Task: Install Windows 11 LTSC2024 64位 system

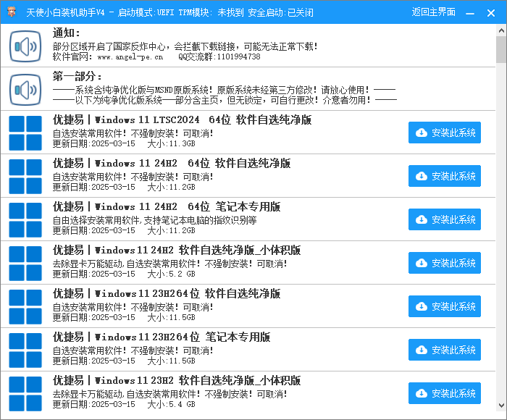Action: (x=445, y=133)
